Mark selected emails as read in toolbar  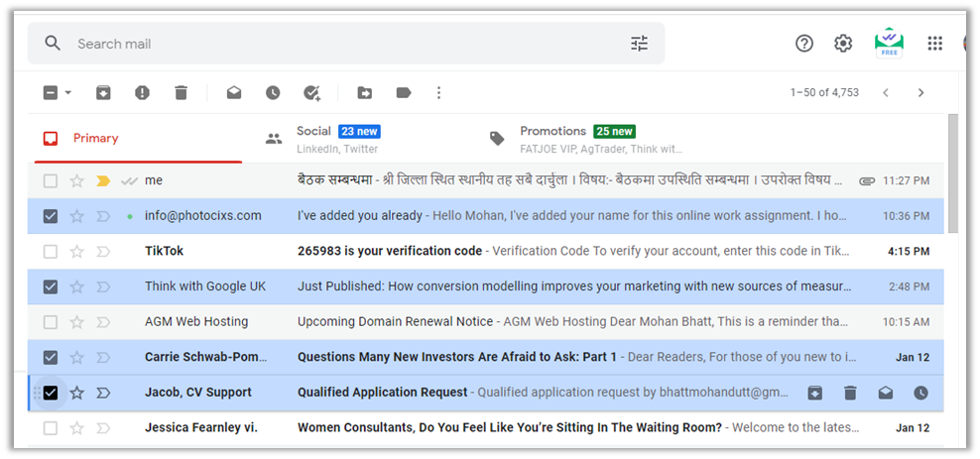234,92
